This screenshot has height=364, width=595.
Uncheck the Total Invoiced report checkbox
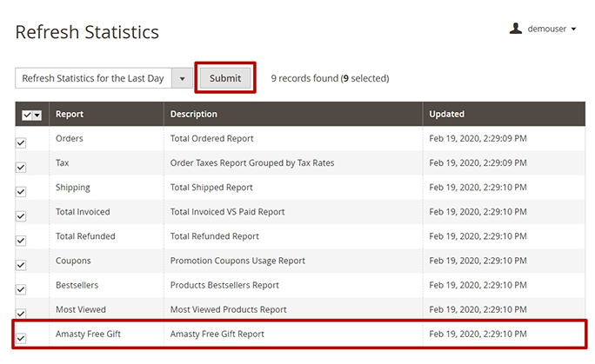21,216
